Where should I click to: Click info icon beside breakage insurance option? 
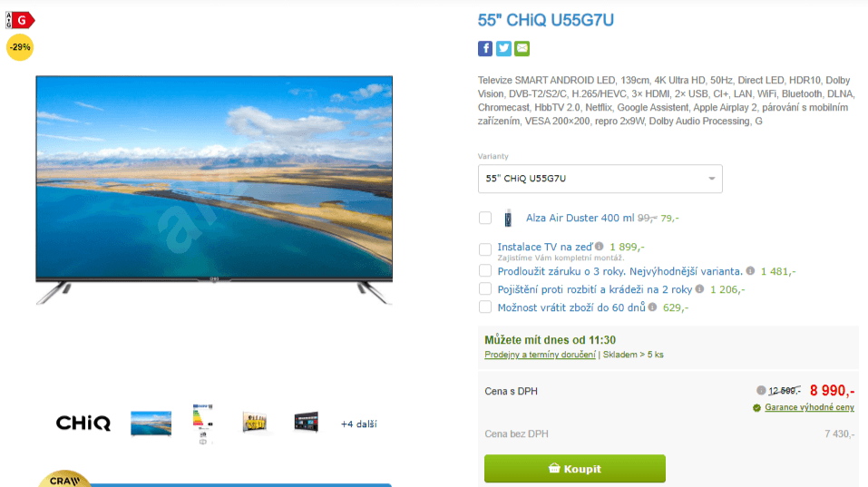pyautogui.click(x=699, y=289)
